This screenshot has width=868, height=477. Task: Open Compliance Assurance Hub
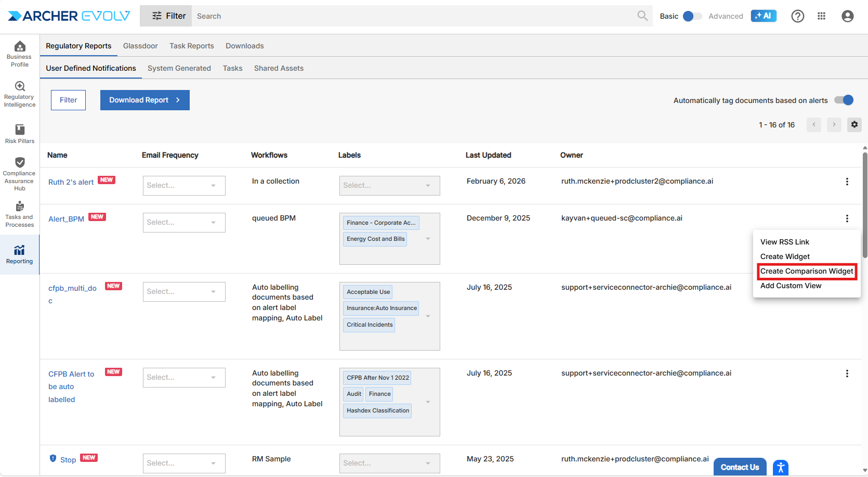click(x=20, y=174)
